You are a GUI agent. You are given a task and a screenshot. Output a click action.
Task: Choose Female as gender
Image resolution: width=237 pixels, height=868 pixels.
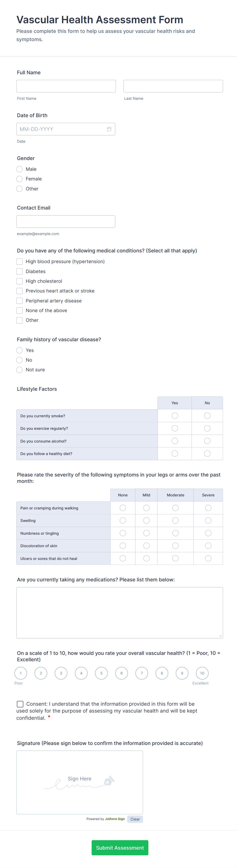click(20, 179)
